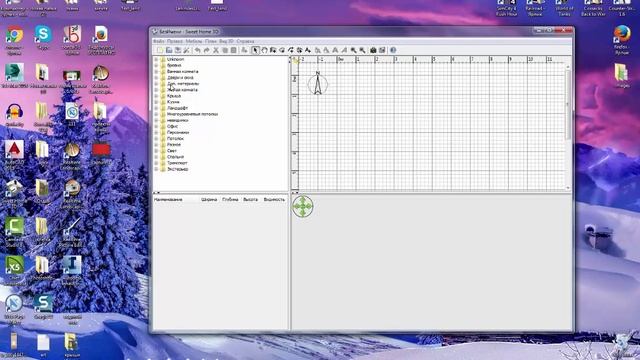
Task: Select the Потолок folder row
Action: (x=172, y=139)
